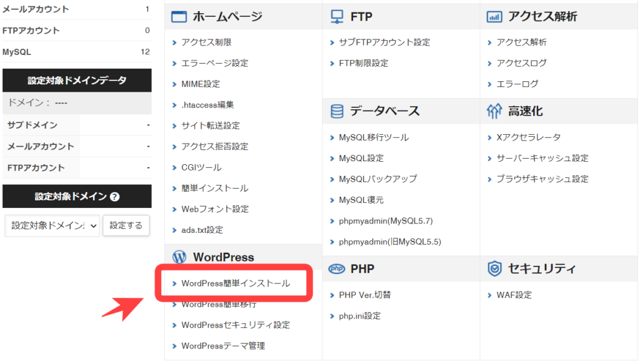The width and height of the screenshot is (640, 364).
Task: Select サイト転送設定
Action: 211,125
